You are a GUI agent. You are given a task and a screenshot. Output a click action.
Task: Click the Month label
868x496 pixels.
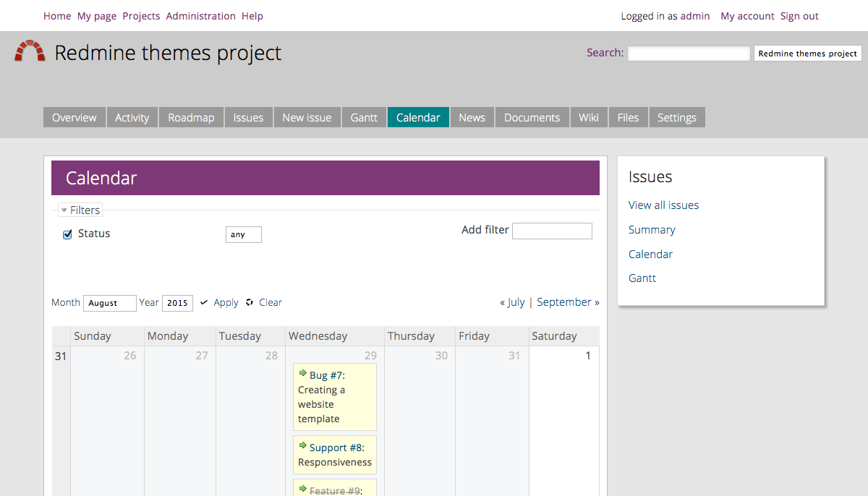pos(66,302)
